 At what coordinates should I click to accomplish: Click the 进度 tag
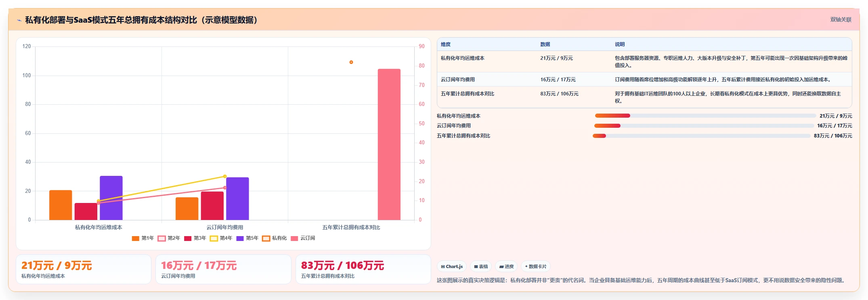(506, 266)
